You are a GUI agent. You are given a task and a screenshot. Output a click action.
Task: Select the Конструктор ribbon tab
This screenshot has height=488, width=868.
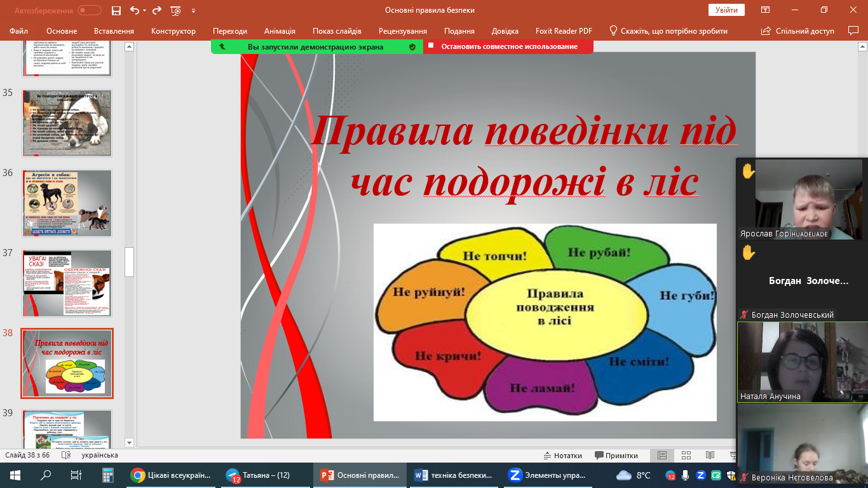(173, 30)
